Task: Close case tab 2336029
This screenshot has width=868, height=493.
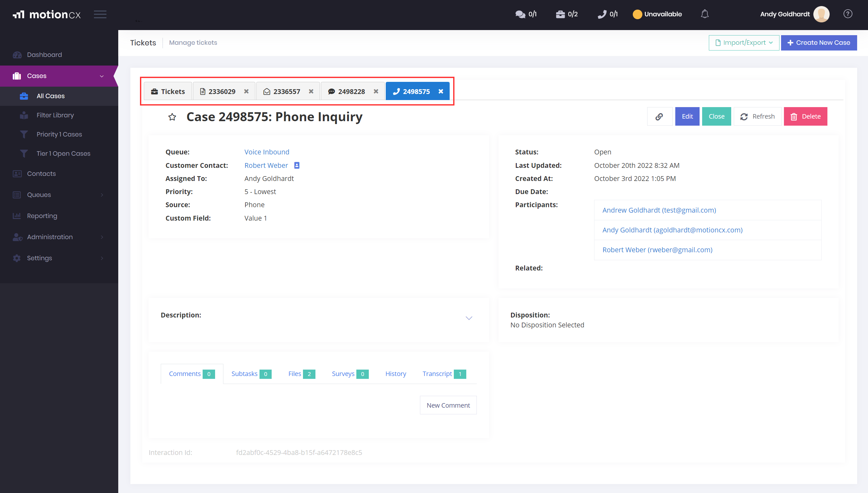Action: [246, 91]
